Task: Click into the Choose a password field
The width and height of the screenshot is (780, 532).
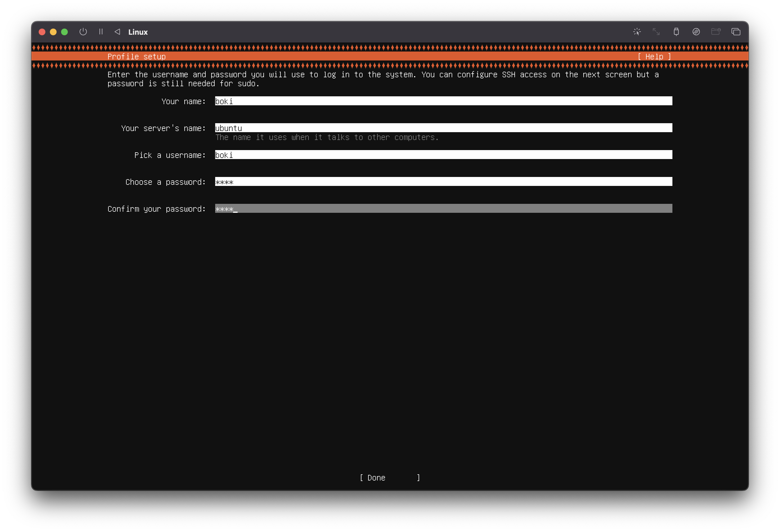Action: pos(443,181)
